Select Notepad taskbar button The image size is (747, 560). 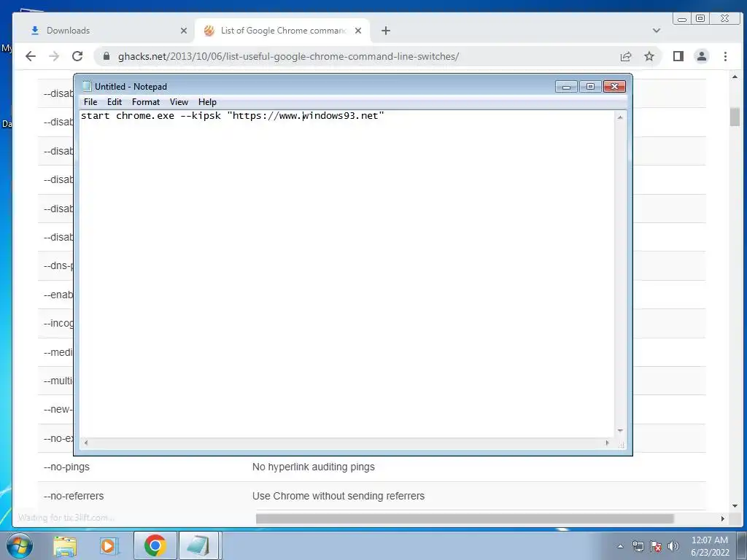[x=198, y=545]
